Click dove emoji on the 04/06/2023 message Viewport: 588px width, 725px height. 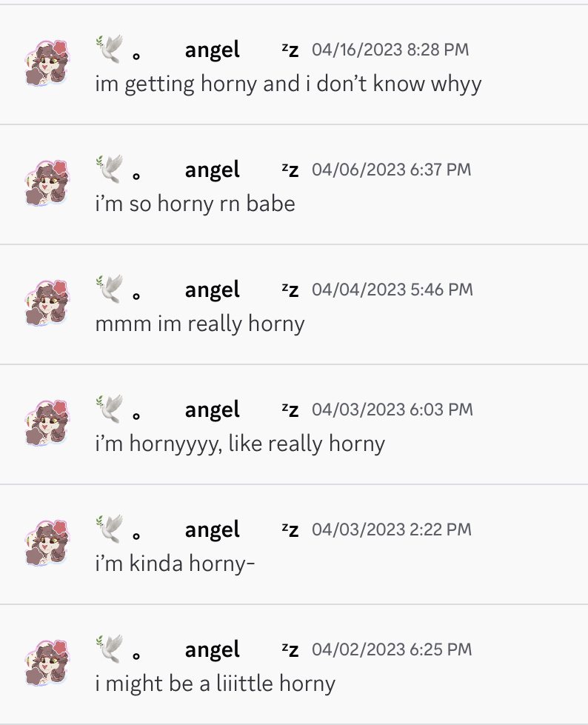tap(110, 168)
